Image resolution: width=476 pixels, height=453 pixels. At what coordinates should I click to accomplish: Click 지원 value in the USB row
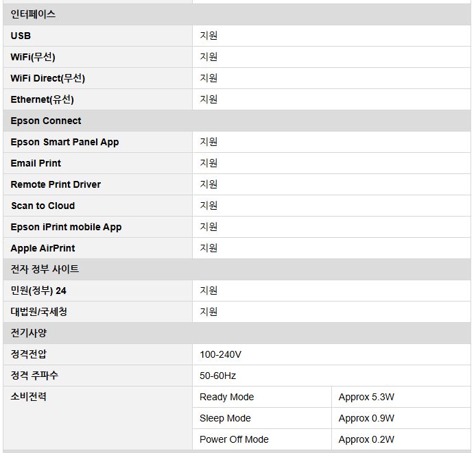coord(209,36)
